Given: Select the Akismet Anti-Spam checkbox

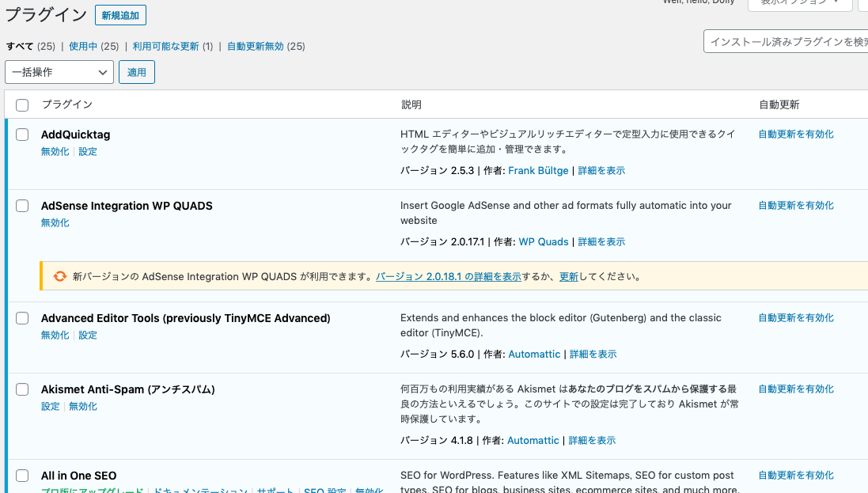Looking at the screenshot, I should click(x=22, y=389).
